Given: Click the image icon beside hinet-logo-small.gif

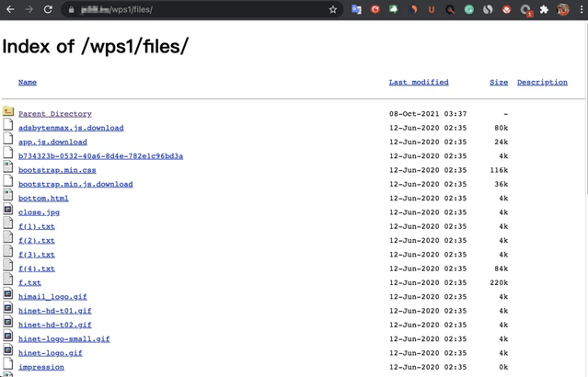Looking at the screenshot, I should (x=8, y=336).
